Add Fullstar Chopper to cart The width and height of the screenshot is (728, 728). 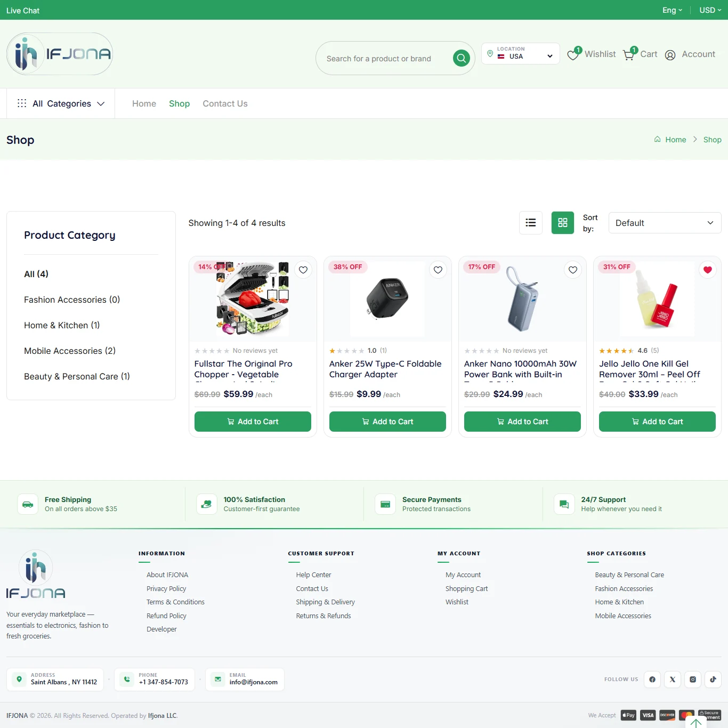(253, 422)
